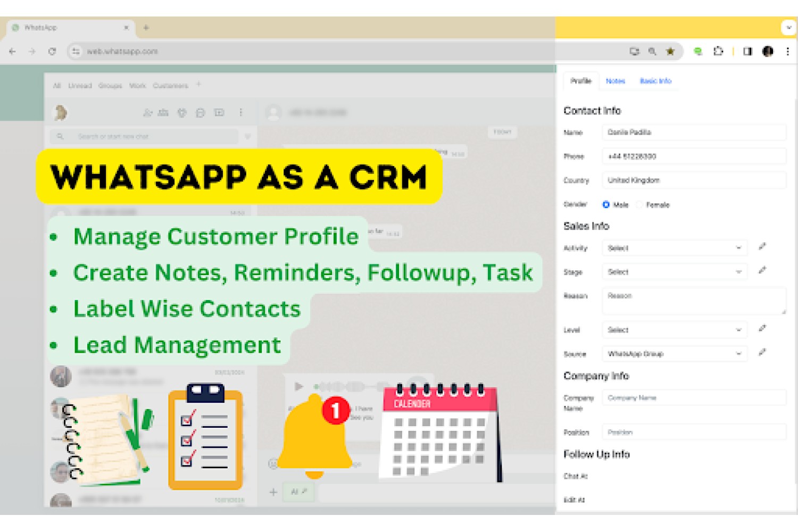
Task: Open the Communities icon in WhatsApp
Action: click(164, 113)
